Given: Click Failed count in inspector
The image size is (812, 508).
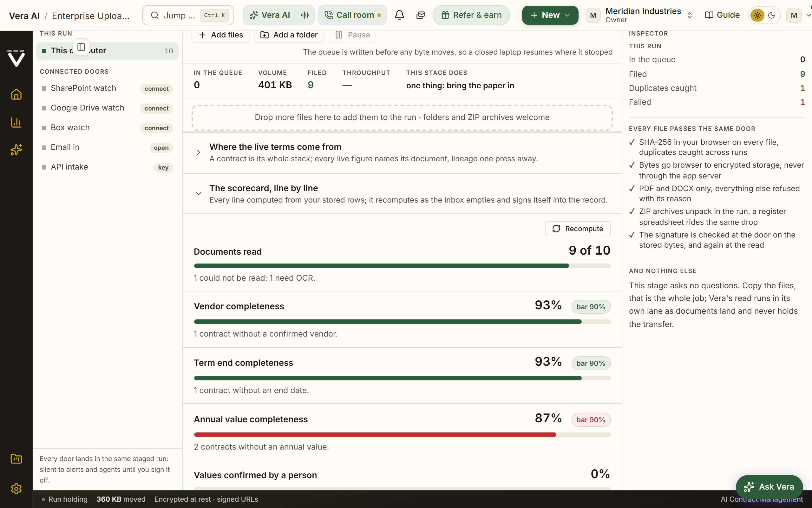Looking at the screenshot, I should 802,102.
